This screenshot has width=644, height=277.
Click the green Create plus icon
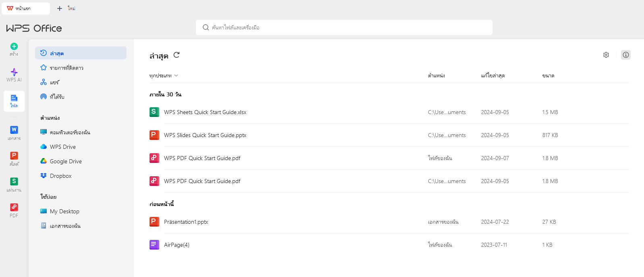coord(14,46)
